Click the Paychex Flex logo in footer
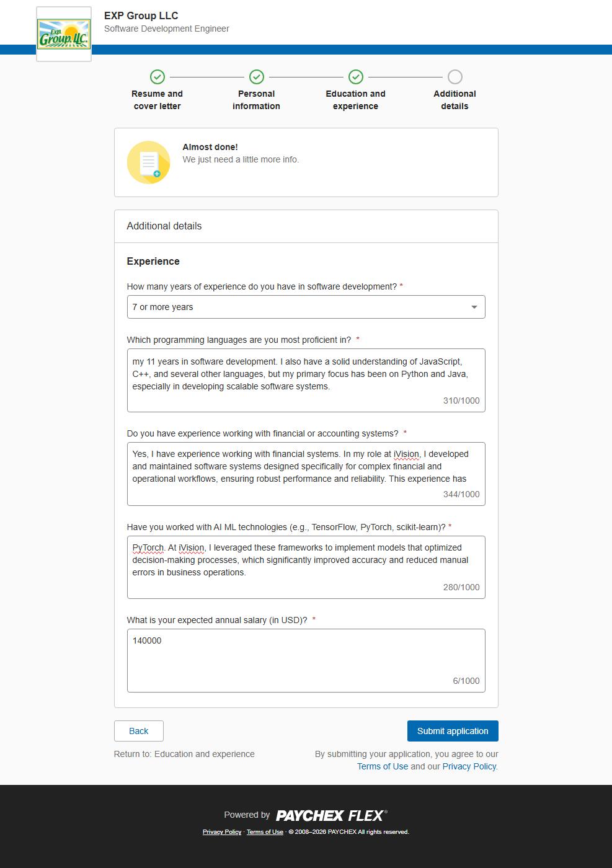Screen dimensions: 612x868 (331, 815)
